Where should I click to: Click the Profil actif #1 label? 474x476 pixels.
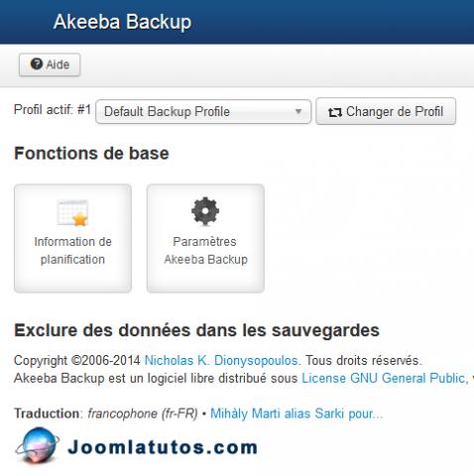[53, 109]
